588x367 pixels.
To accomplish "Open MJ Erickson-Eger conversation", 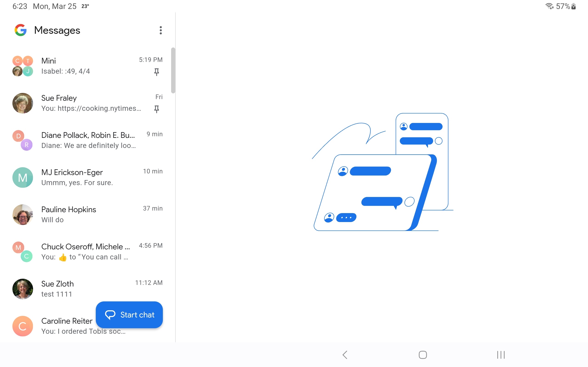I will point(88,178).
